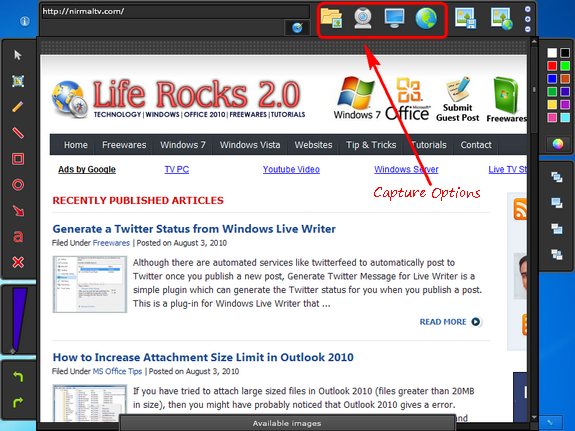The height and width of the screenshot is (431, 575).
Task: Pick the purple color swatch
Action: 565,105
